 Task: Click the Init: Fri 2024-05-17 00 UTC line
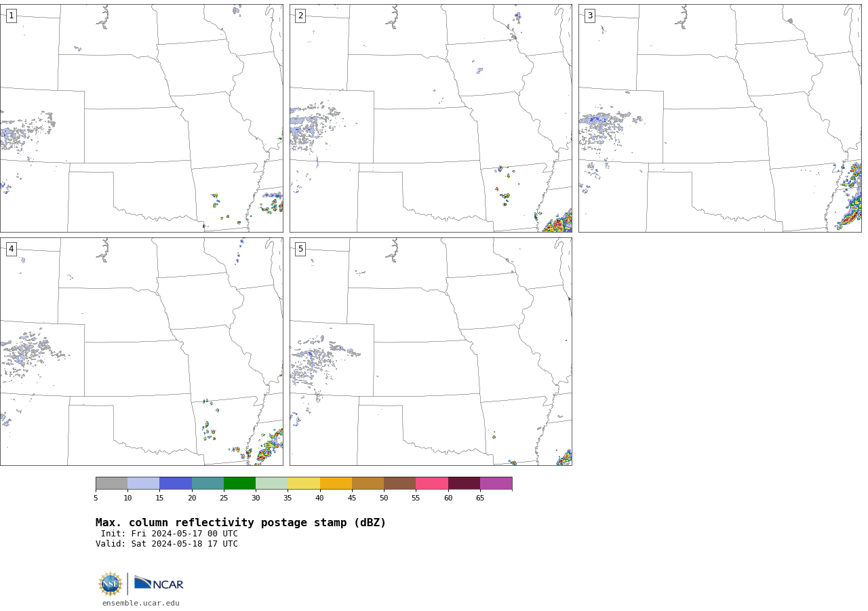(170, 534)
